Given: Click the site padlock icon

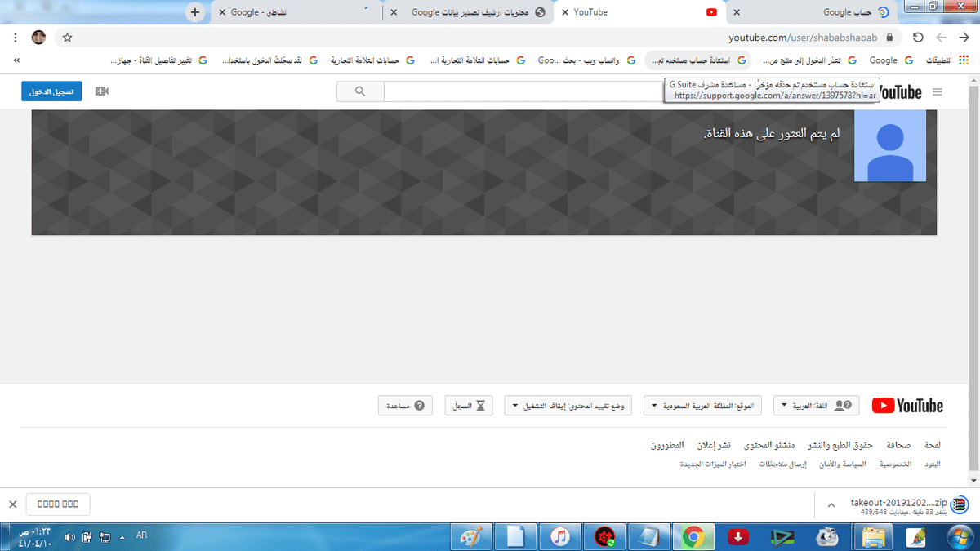Looking at the screenshot, I should [x=889, y=38].
